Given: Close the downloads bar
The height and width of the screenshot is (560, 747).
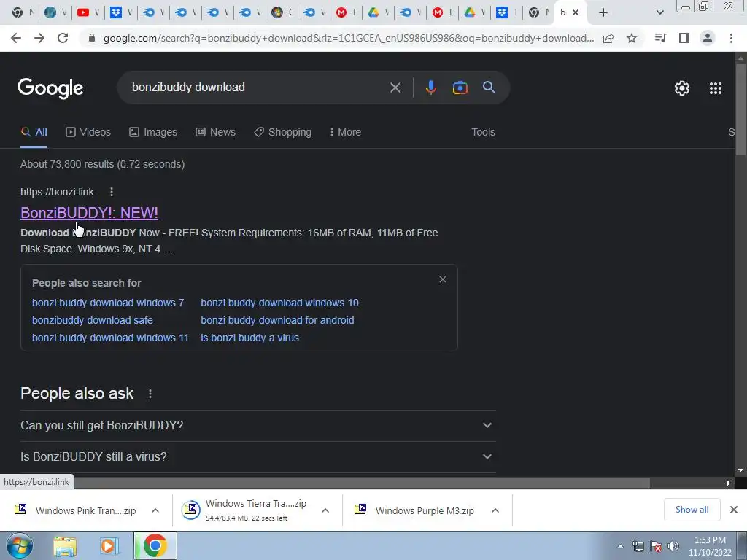Looking at the screenshot, I should pos(734,510).
